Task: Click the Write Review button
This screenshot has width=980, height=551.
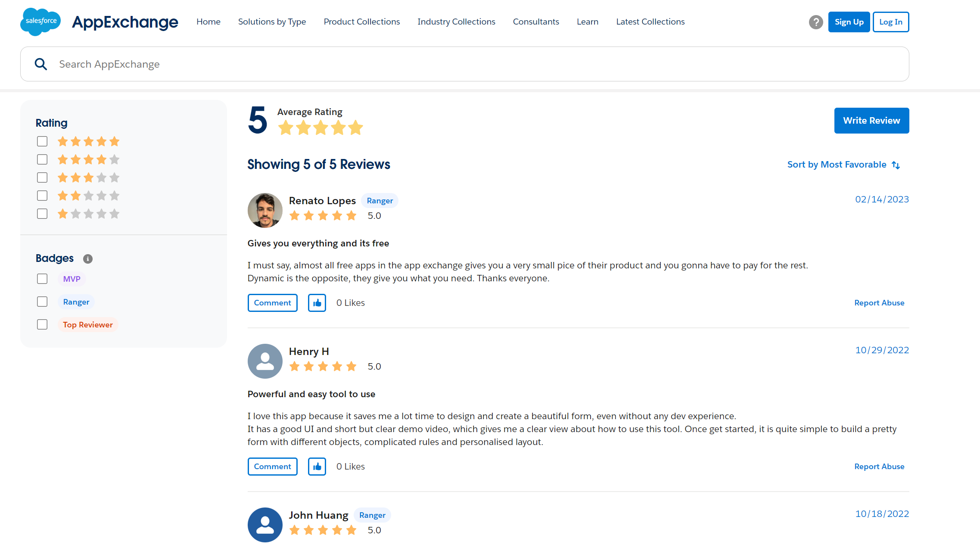Action: 871,121
